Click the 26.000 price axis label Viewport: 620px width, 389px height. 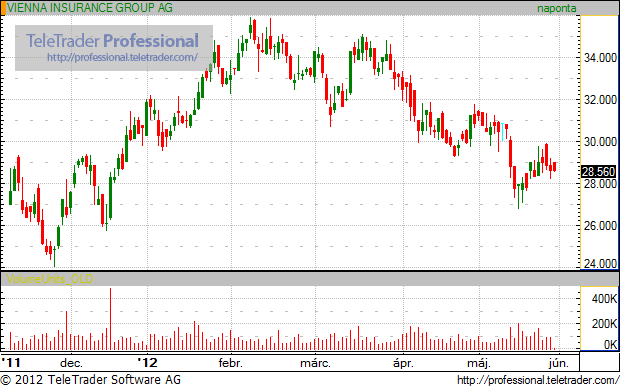[x=600, y=226]
